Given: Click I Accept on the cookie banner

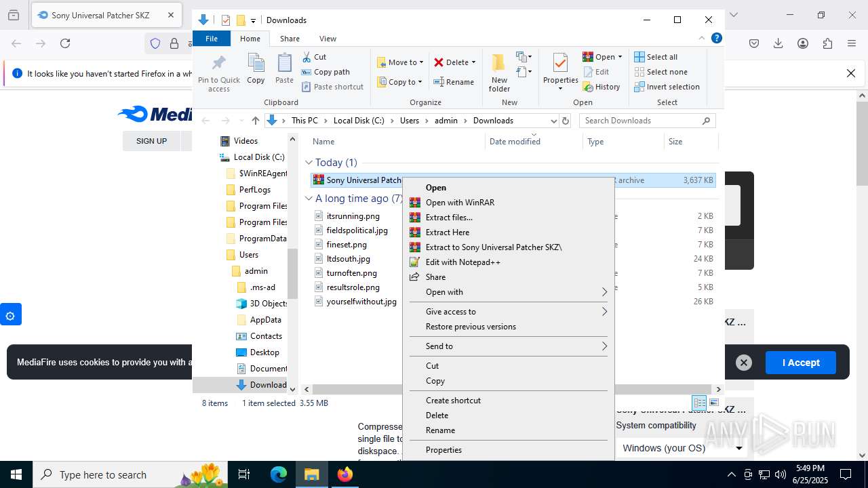Looking at the screenshot, I should pos(801,363).
